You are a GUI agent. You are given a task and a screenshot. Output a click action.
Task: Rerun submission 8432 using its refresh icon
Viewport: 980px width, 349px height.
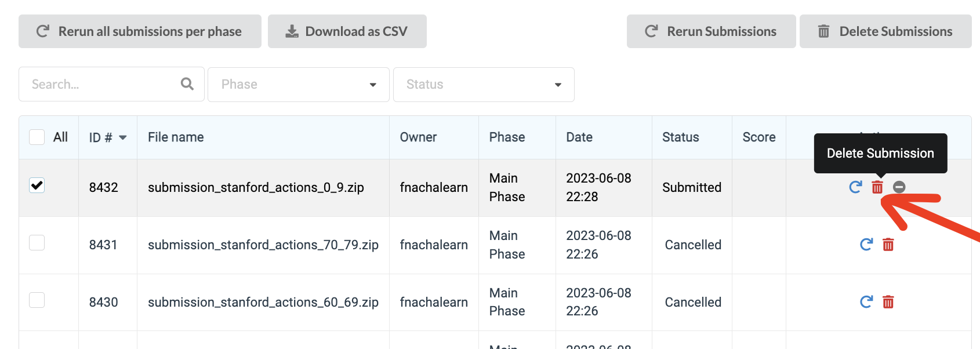[x=855, y=187]
